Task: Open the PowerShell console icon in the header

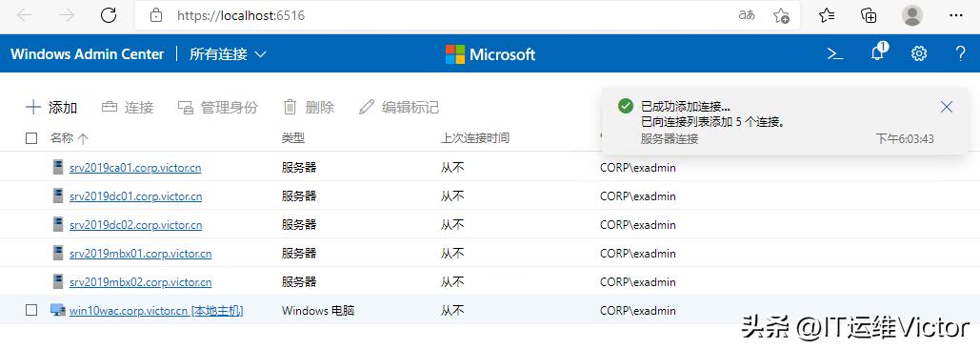Action: pyautogui.click(x=835, y=53)
